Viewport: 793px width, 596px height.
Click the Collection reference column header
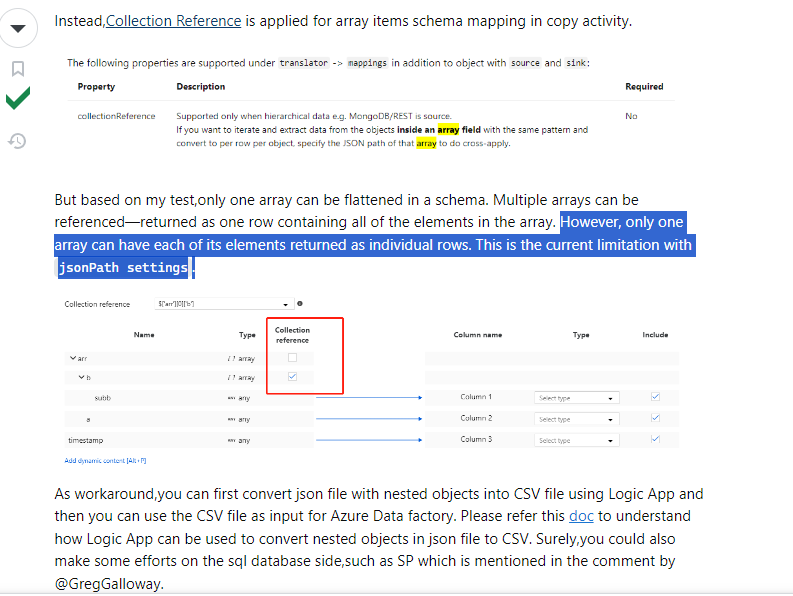(x=292, y=335)
